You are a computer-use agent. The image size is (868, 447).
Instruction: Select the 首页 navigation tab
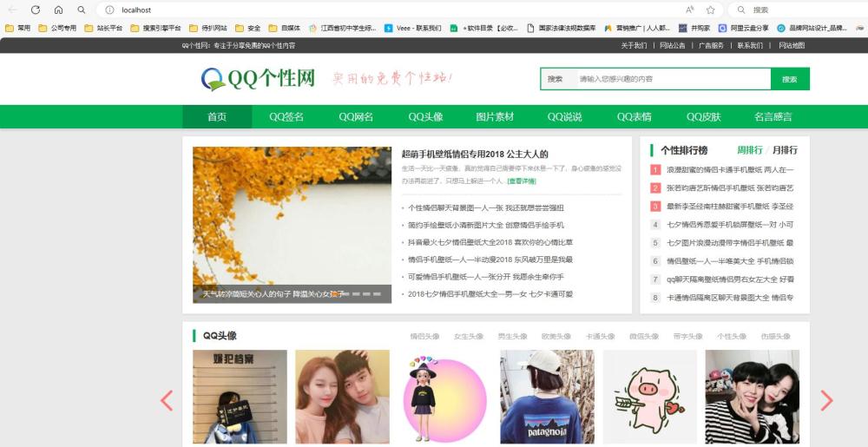pos(217,116)
